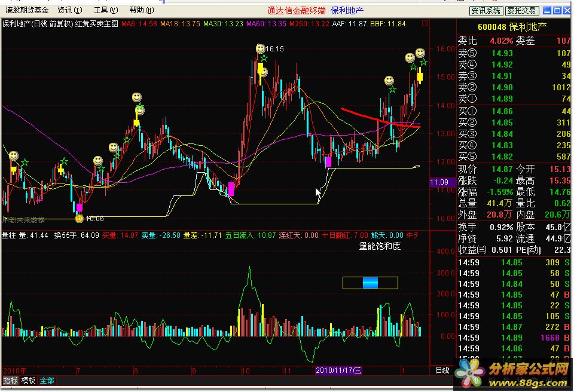Click the 日线 period label

tap(442, 370)
